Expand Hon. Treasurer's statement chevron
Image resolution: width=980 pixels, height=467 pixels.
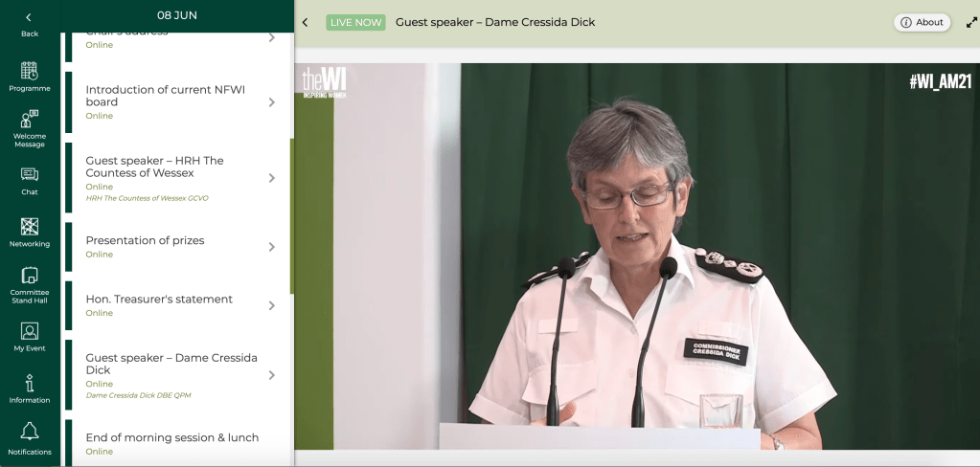pyautogui.click(x=271, y=305)
